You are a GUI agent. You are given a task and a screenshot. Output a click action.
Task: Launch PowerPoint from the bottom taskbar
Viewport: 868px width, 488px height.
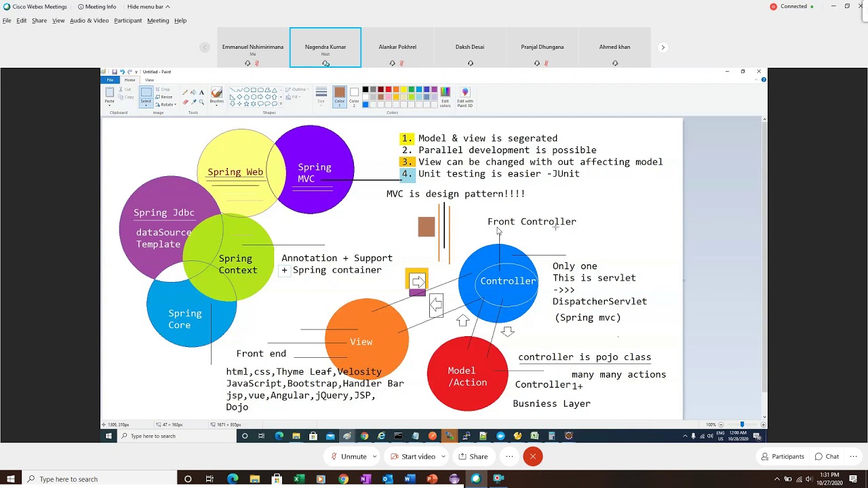431,479
